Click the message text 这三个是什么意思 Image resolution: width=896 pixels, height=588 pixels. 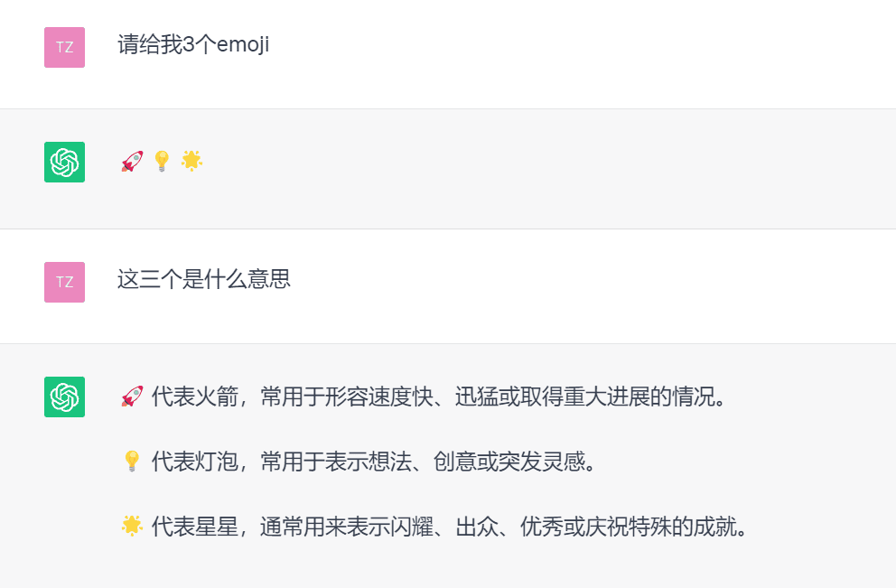[204, 279]
